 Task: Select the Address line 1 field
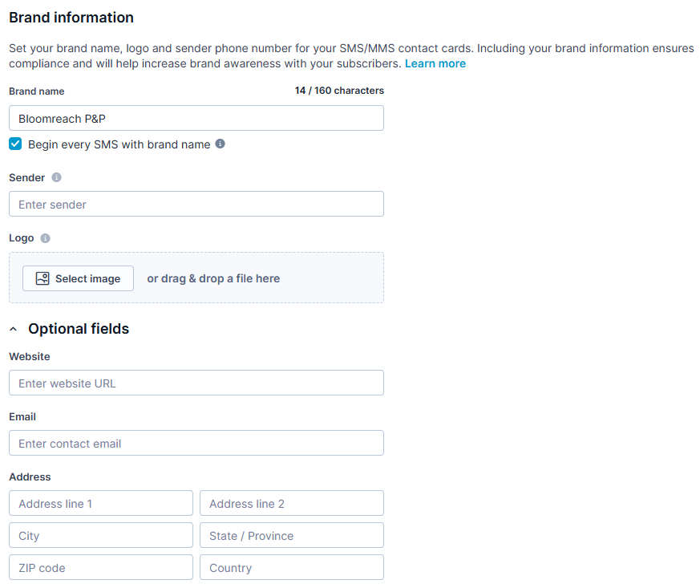tap(101, 503)
